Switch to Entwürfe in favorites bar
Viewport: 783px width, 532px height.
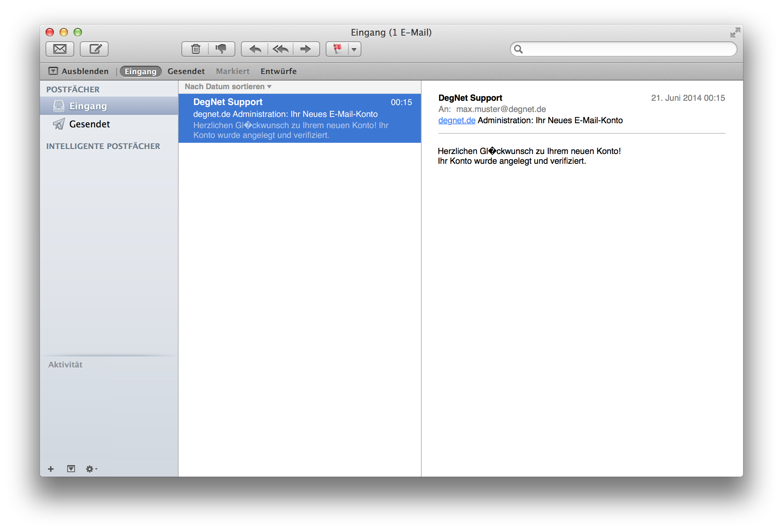[x=278, y=71]
